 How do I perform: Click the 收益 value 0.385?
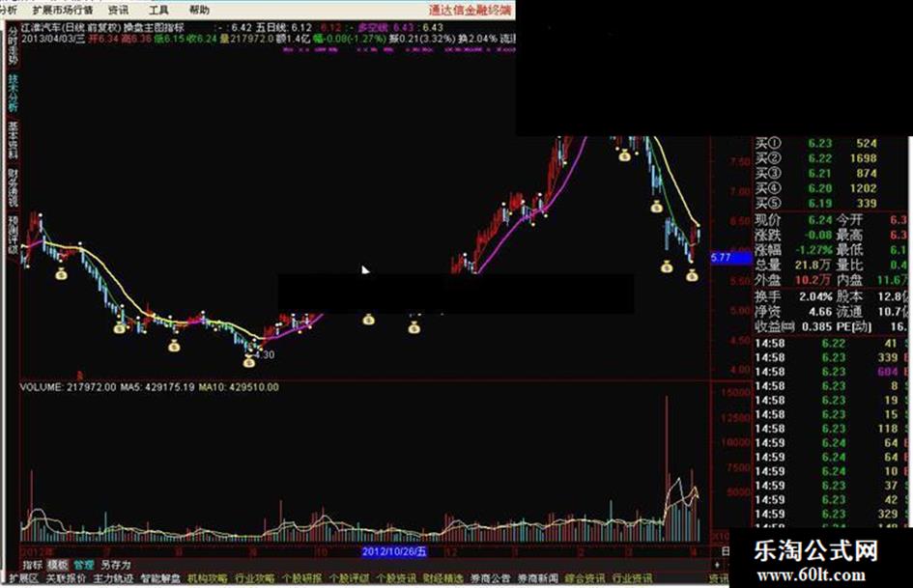pos(816,326)
